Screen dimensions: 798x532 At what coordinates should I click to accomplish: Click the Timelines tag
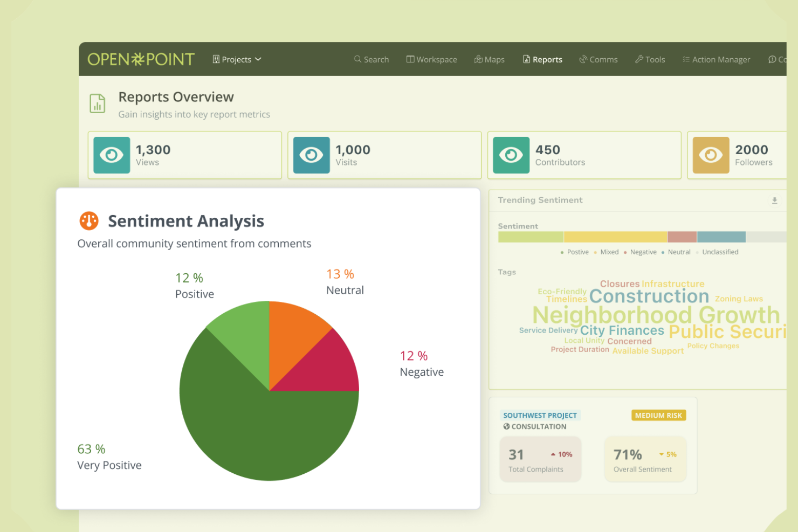click(x=567, y=299)
